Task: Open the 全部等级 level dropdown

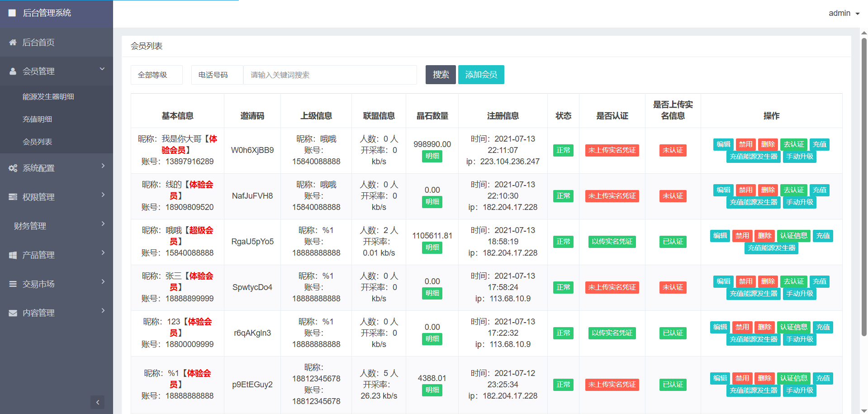Action: click(157, 75)
